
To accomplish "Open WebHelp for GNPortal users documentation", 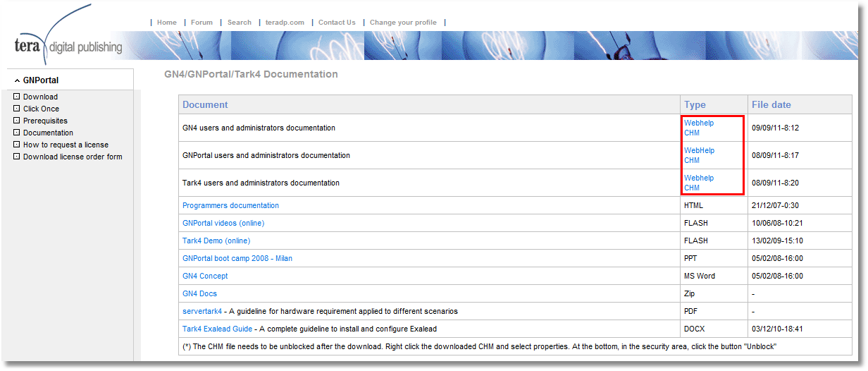I will click(x=699, y=150).
